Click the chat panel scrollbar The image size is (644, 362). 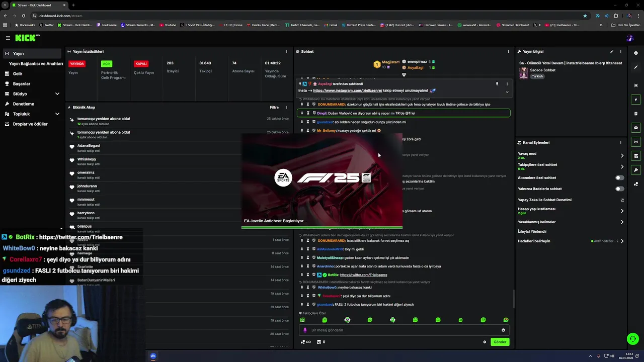point(514,299)
